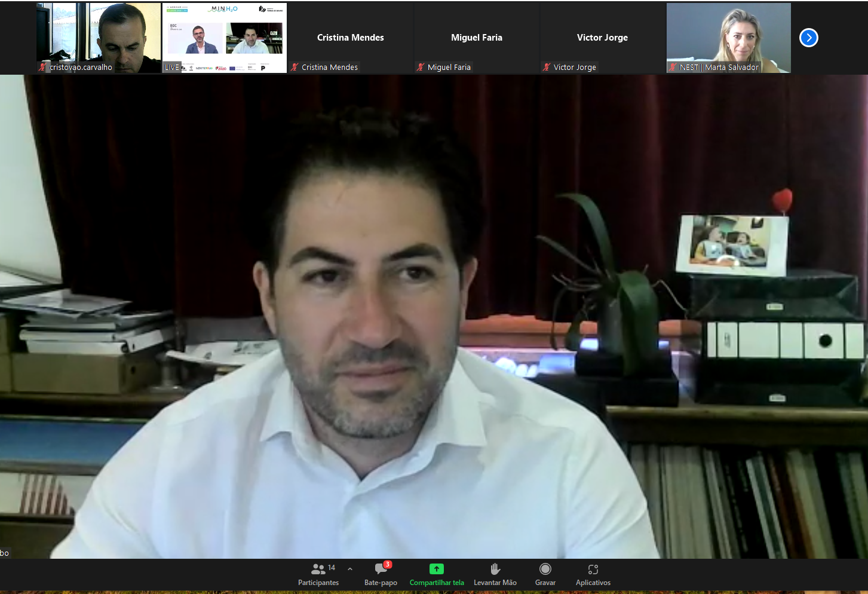
Task: Select the Cristina Mendes participant tile
Action: pos(351,38)
